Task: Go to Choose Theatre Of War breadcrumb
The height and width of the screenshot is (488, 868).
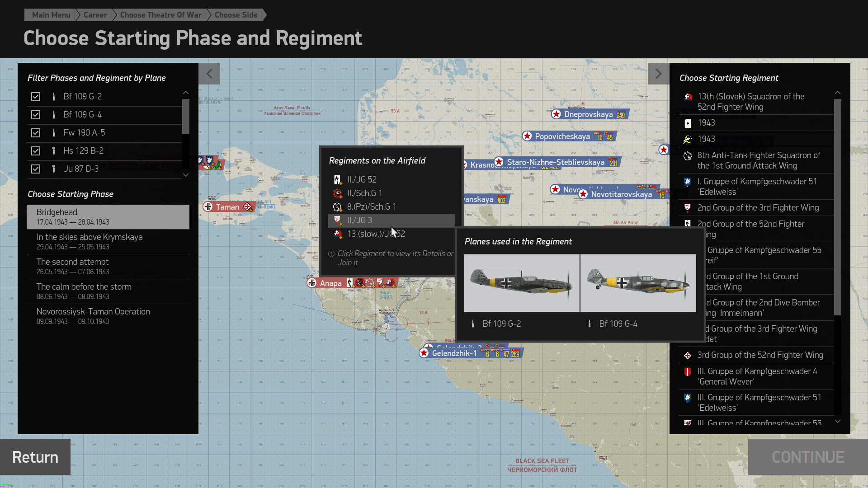Action: 160,15
